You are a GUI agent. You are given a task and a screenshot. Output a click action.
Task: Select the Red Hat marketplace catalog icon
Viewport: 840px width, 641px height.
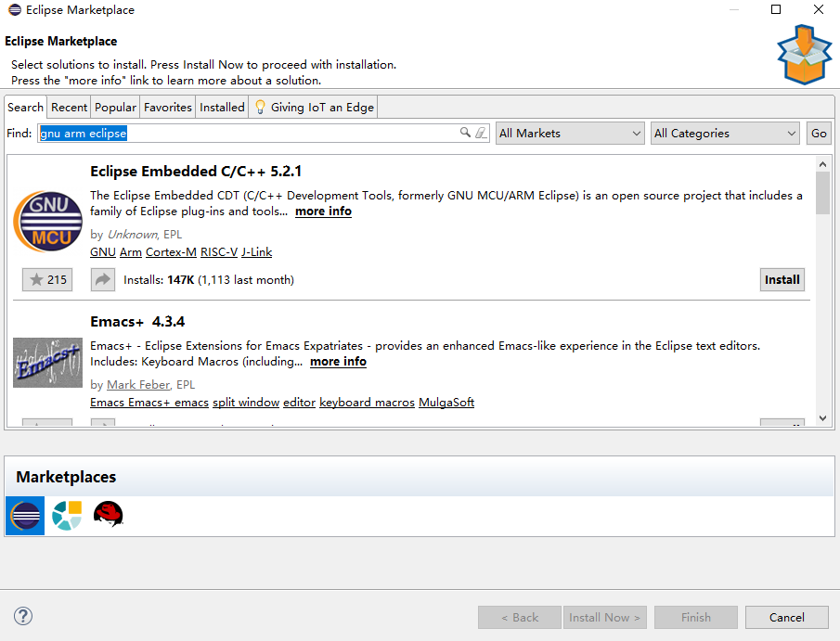tap(109, 515)
